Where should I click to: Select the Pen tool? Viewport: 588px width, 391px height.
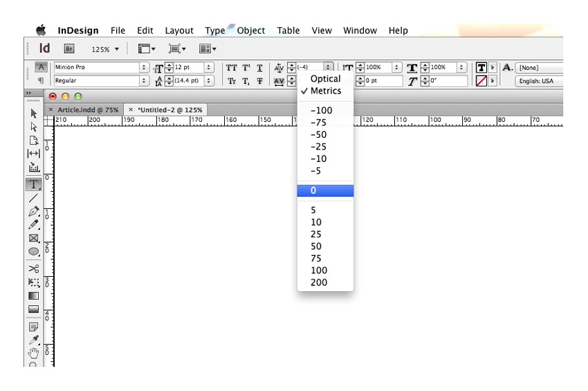pyautogui.click(x=34, y=211)
